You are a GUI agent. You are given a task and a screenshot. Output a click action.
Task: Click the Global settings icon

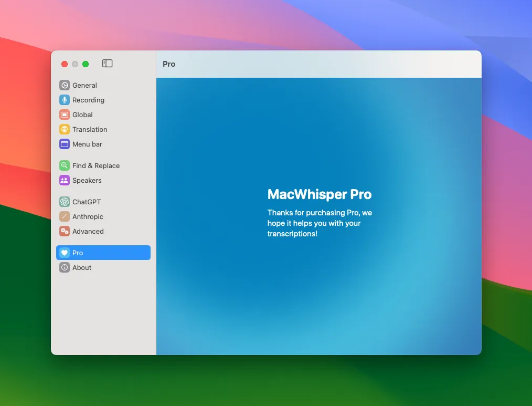pyautogui.click(x=64, y=114)
